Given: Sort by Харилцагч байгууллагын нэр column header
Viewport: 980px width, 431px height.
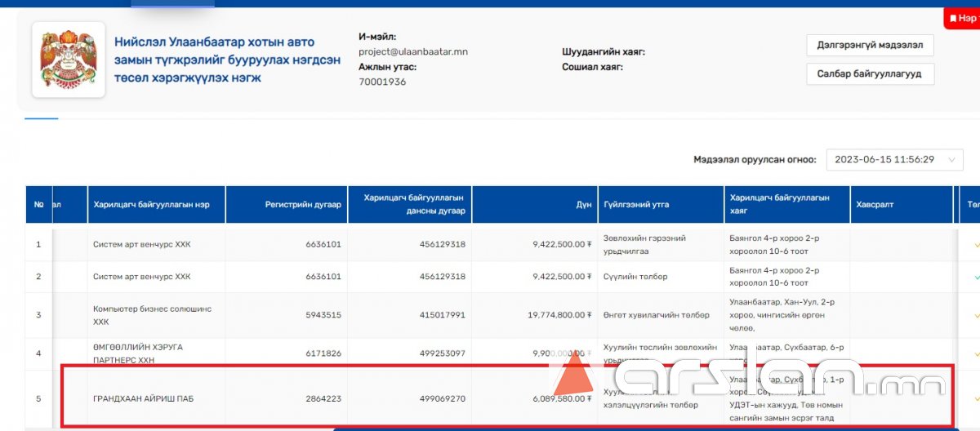Looking at the screenshot, I should tap(151, 205).
